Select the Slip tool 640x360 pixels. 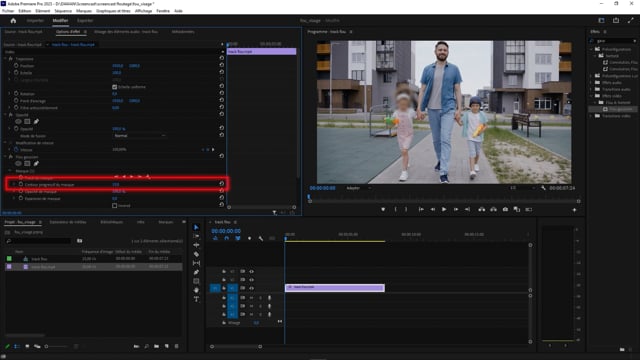[x=196, y=263]
